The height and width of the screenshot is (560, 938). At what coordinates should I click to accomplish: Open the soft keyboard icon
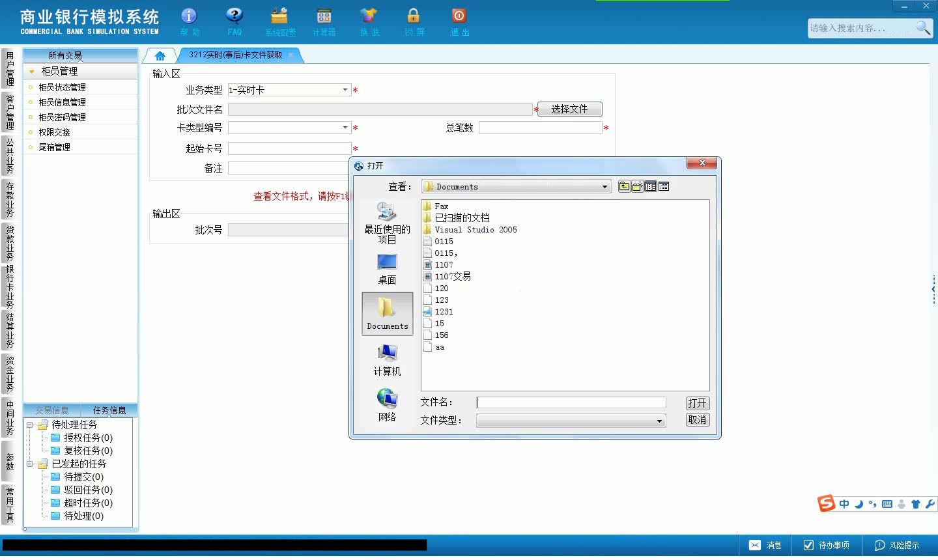click(x=887, y=504)
